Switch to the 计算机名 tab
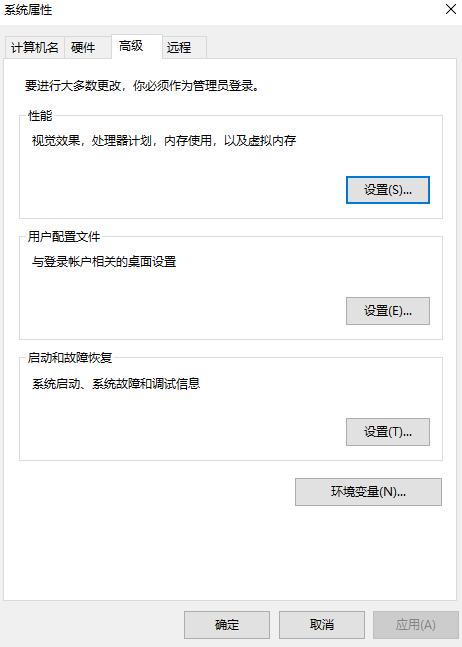Image resolution: width=462 pixels, height=647 pixels. (35, 47)
